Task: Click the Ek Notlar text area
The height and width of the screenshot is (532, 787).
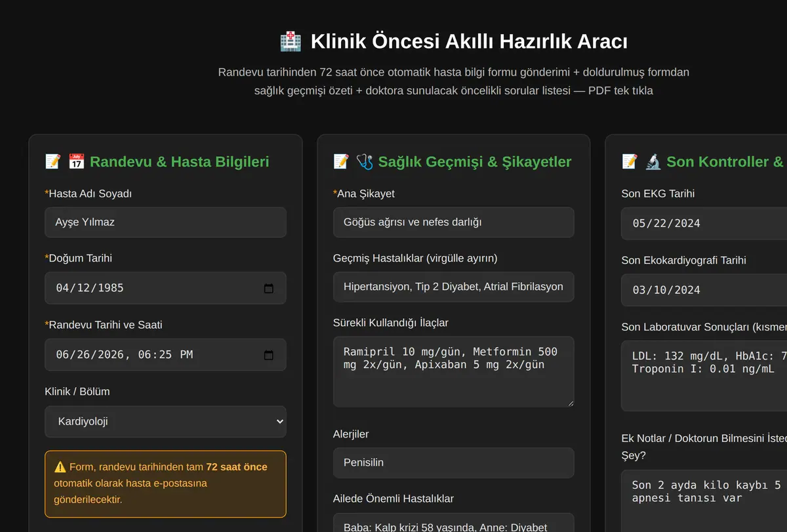Action: click(704, 501)
